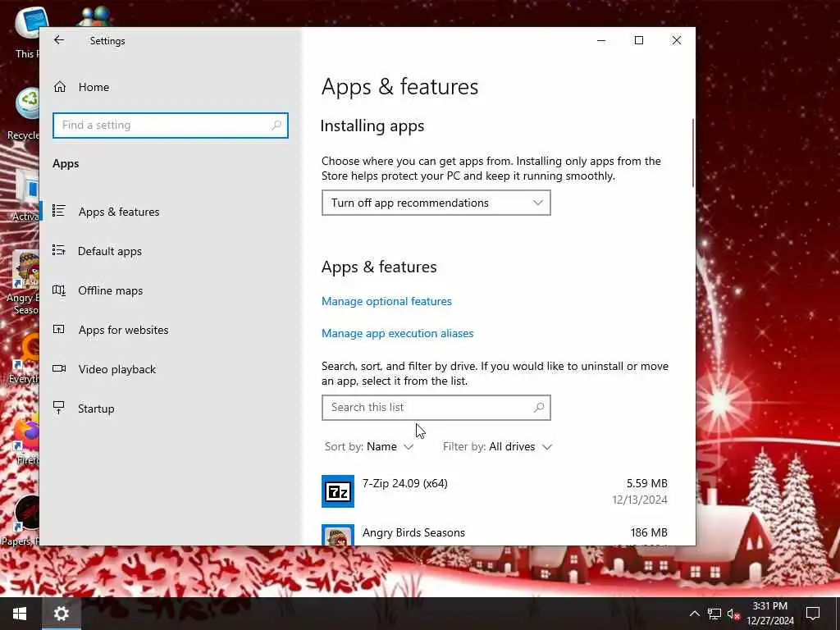Select the 7-Zip 24.09 (x64) entry
The height and width of the screenshot is (630, 840).
tap(495, 491)
